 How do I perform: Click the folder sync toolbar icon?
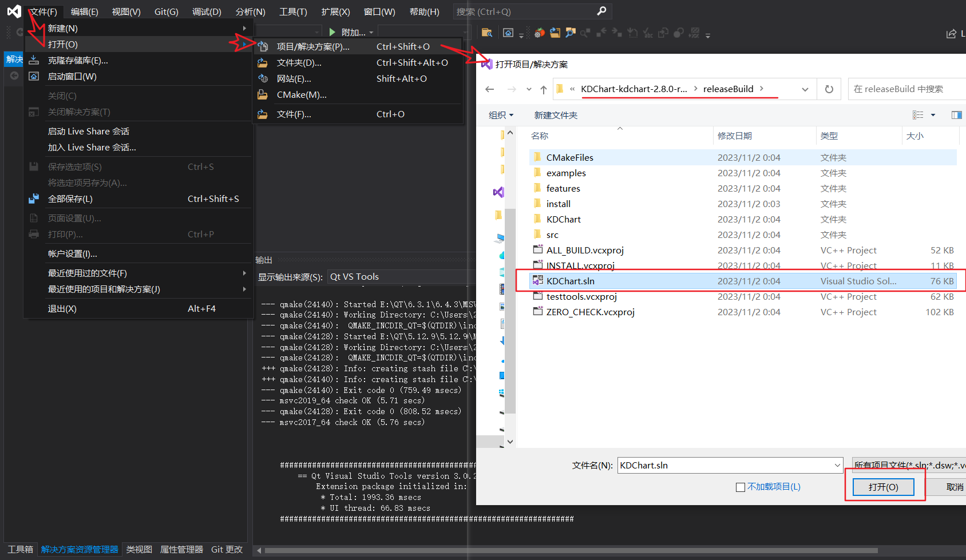click(x=555, y=33)
